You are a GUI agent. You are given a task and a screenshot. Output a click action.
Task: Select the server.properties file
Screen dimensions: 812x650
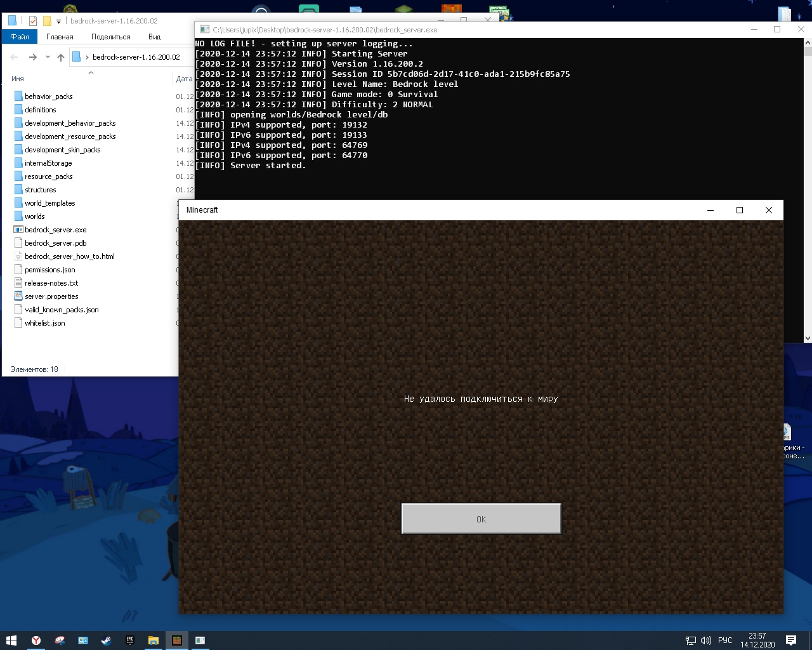[51, 296]
